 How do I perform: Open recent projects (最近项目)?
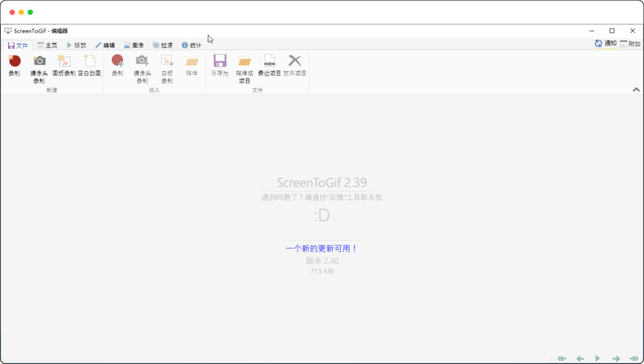[269, 61]
